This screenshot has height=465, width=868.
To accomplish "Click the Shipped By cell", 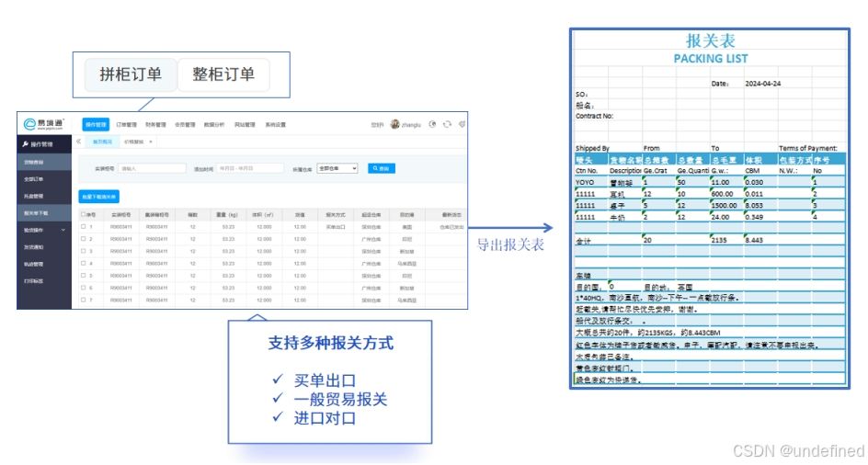I will (592, 148).
